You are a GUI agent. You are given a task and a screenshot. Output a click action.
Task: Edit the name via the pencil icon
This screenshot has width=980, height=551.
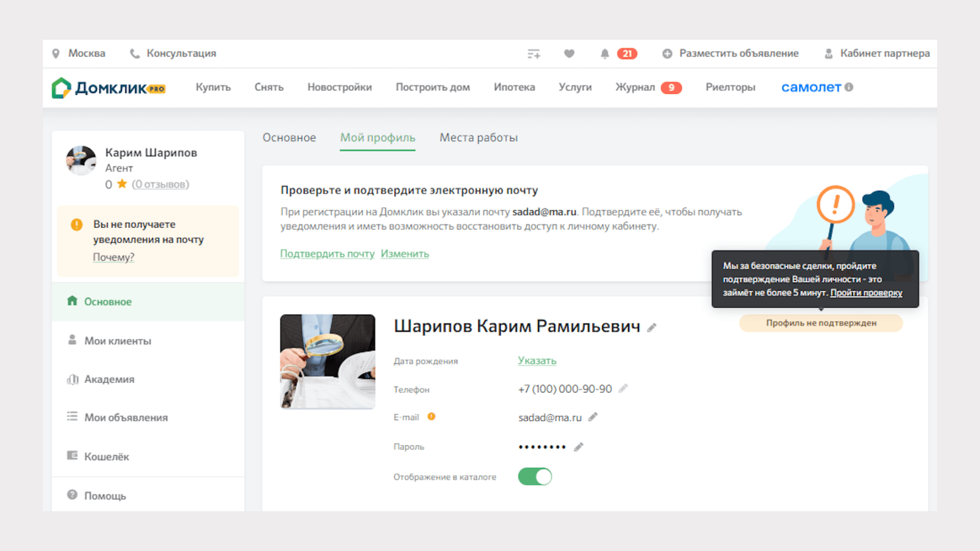click(x=652, y=328)
